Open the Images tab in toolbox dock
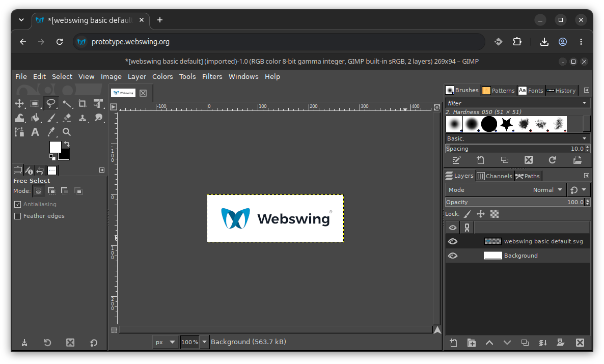The width and height of the screenshot is (604, 364). (52, 170)
